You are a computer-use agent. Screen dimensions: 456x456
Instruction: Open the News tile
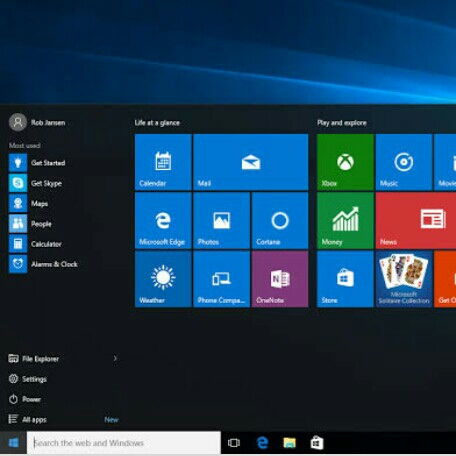416,221
